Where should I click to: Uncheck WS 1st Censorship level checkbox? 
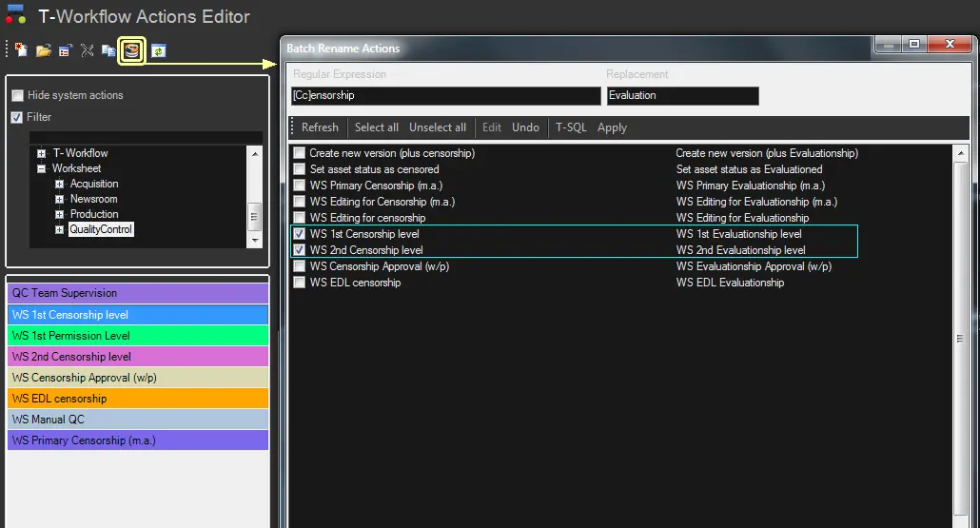pyautogui.click(x=300, y=234)
